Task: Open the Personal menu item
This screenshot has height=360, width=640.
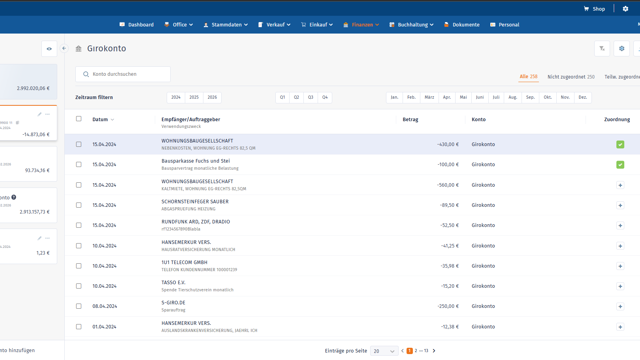Action: click(504, 24)
